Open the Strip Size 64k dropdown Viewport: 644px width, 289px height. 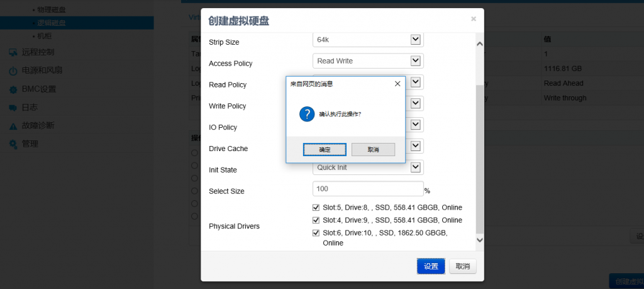(415, 40)
